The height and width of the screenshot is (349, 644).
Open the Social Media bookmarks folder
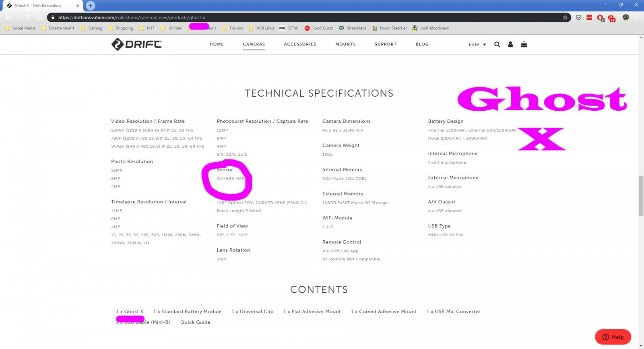20,28
